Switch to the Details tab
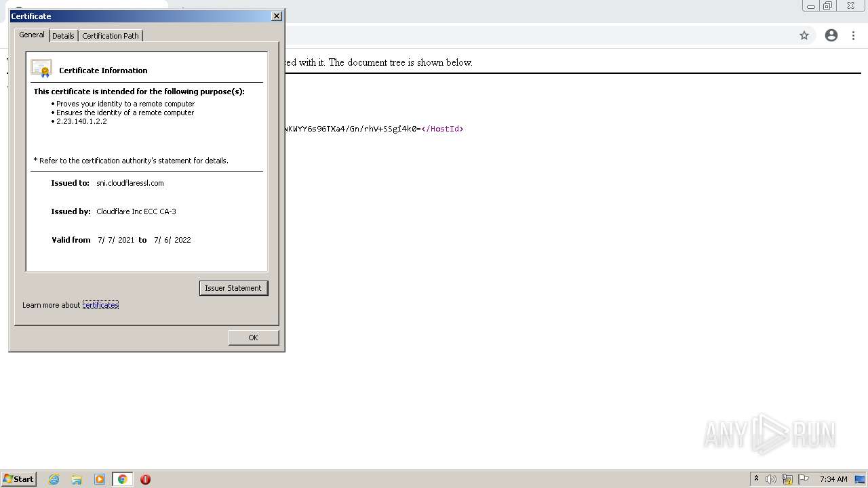Screen dimensions: 868x488 (x=63, y=36)
